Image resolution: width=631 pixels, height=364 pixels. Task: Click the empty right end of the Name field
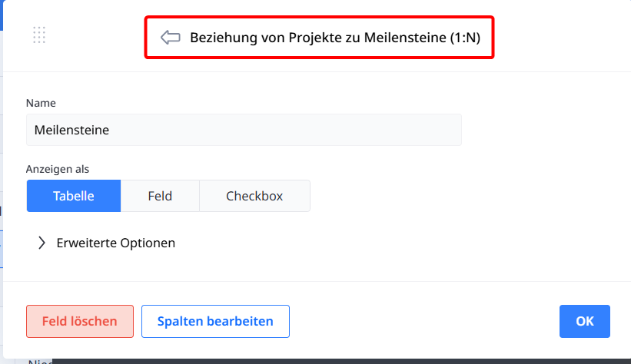point(430,131)
